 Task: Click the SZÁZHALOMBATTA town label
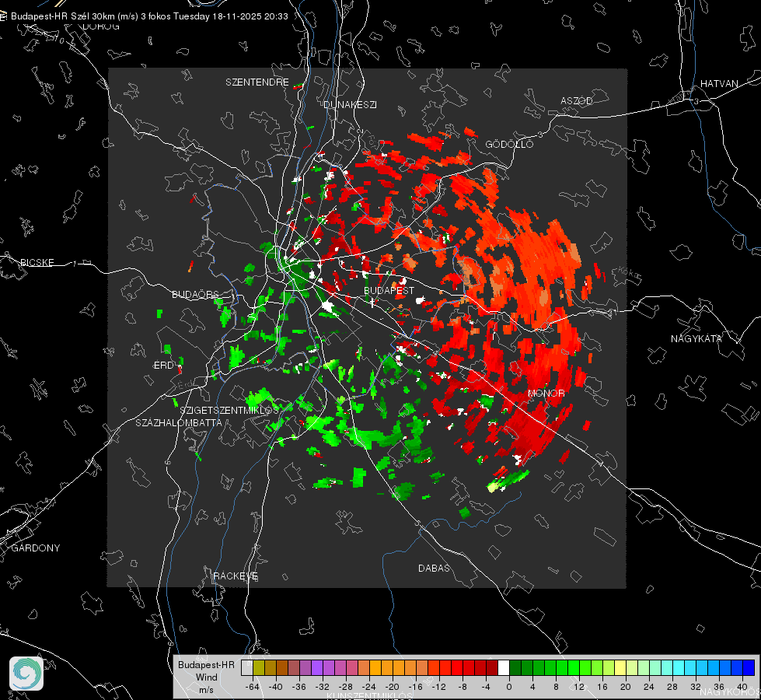pyautogui.click(x=179, y=423)
